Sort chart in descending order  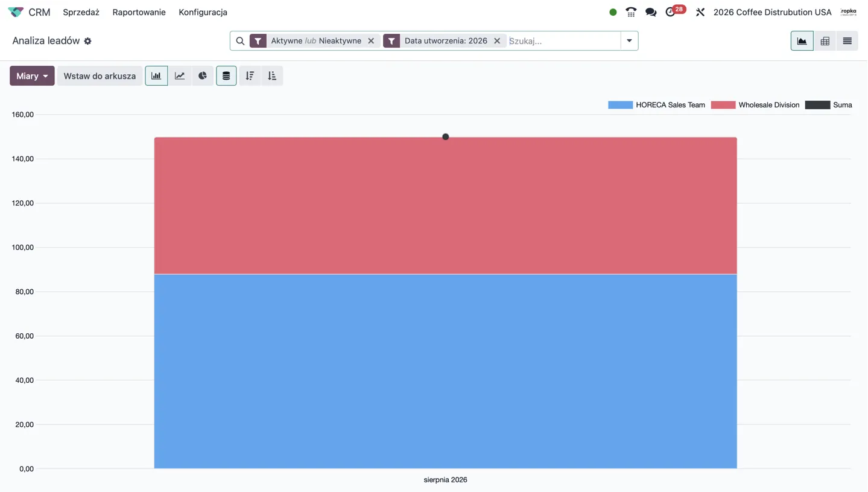(x=250, y=76)
